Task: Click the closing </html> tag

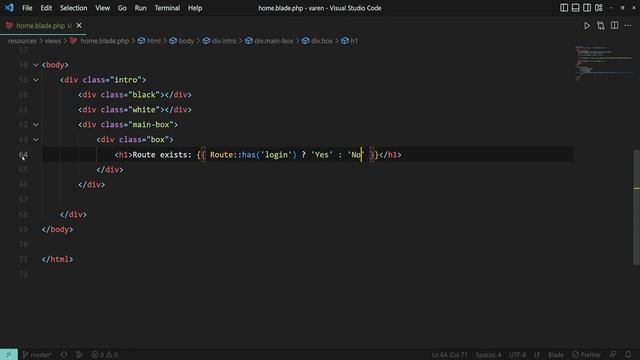Action: tap(58, 259)
